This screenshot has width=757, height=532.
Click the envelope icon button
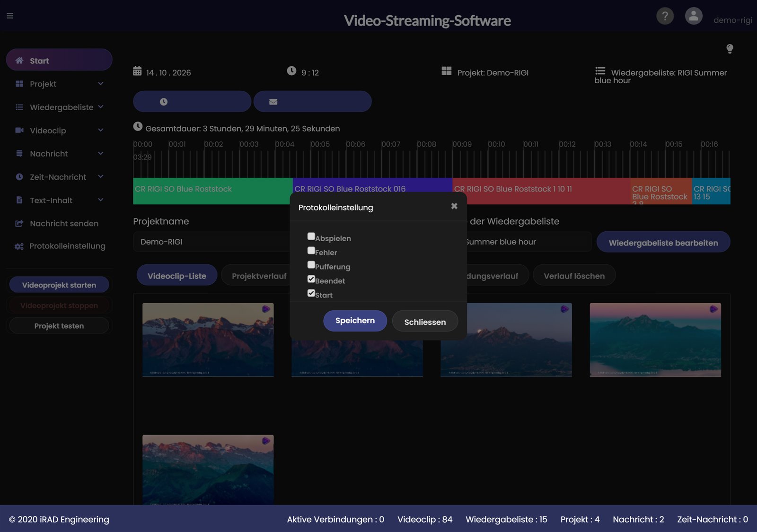coord(313,102)
